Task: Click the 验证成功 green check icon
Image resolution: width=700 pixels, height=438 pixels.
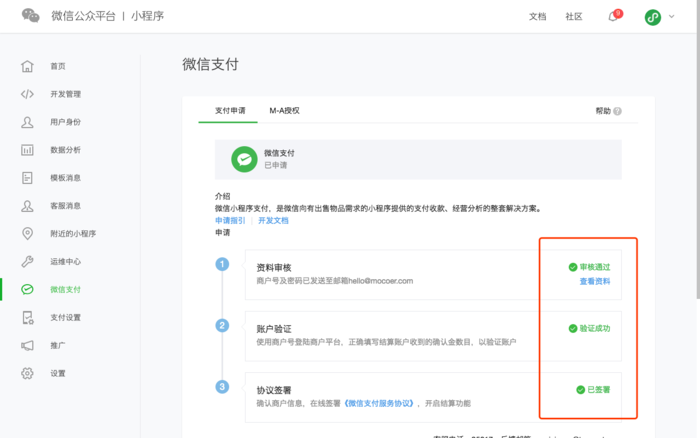Action: 573,329
